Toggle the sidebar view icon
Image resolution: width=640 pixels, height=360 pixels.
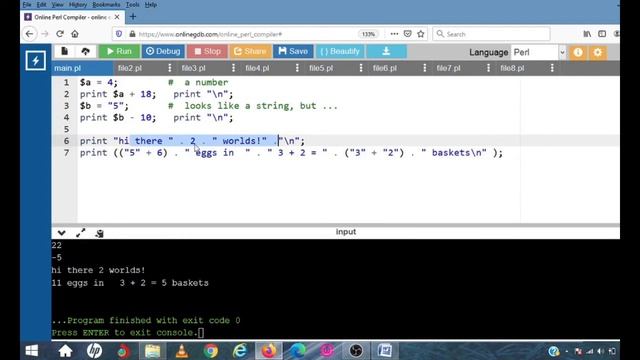coord(602,34)
